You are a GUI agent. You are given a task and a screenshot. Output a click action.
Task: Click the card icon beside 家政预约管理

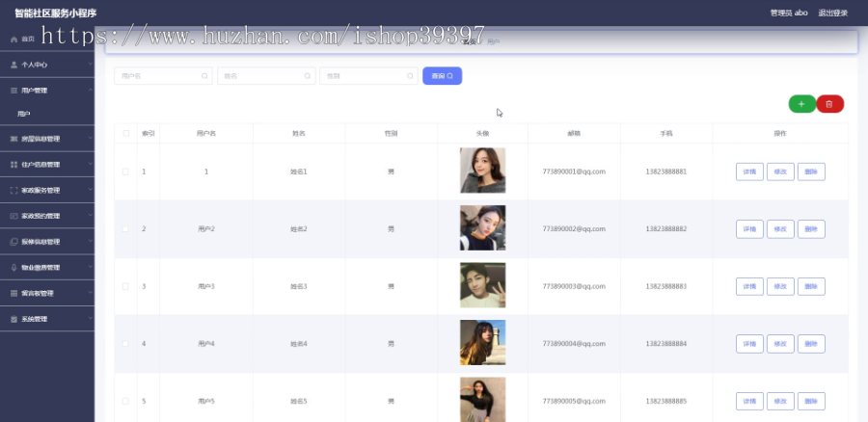14,216
